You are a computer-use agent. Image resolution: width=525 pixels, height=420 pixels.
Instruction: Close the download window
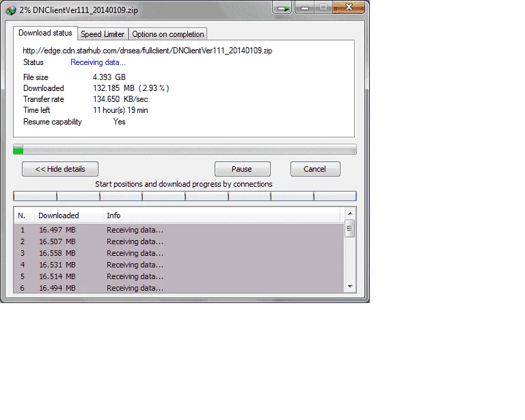click(x=349, y=8)
